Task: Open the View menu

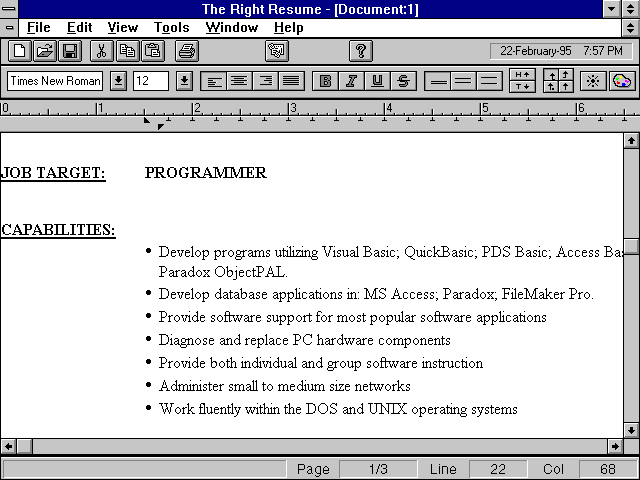Action: [x=123, y=27]
